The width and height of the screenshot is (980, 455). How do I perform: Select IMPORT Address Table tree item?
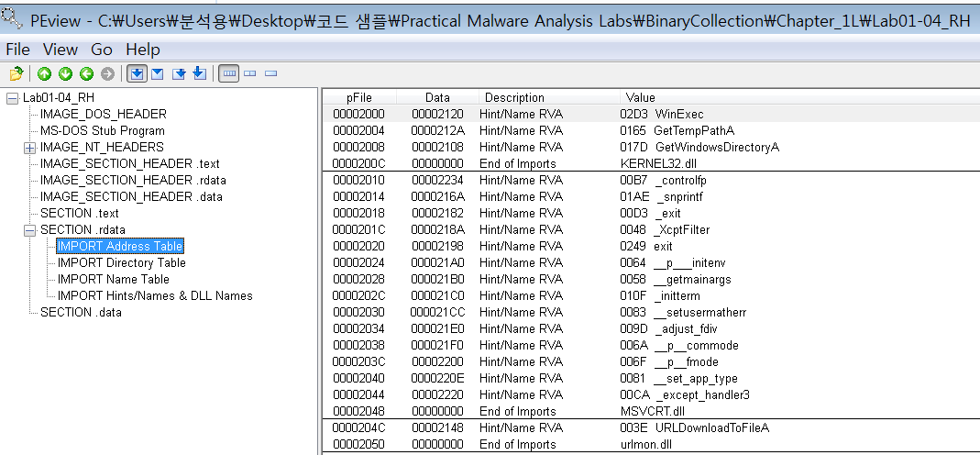click(120, 246)
